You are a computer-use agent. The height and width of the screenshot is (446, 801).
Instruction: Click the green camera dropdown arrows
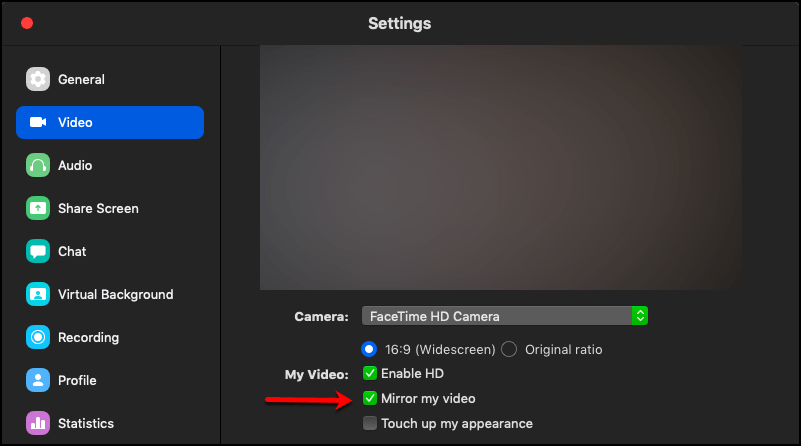640,316
